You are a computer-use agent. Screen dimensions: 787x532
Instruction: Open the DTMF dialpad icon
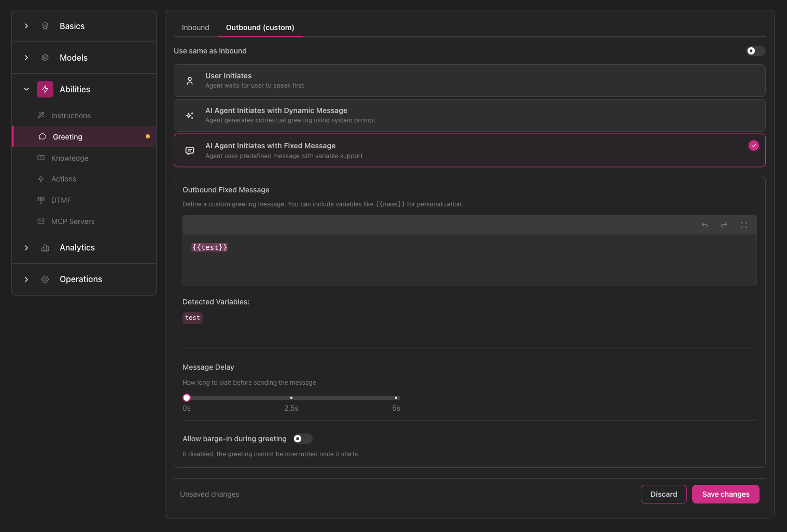[41, 200]
